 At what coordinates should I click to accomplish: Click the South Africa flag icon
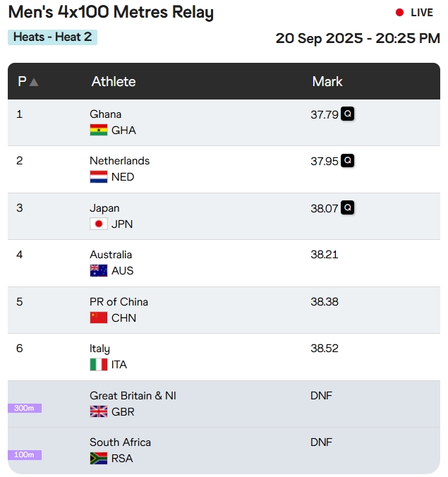(x=98, y=459)
